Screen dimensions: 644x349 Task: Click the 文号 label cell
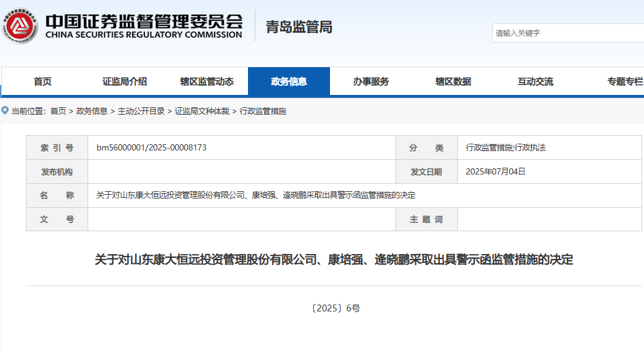coord(57,220)
